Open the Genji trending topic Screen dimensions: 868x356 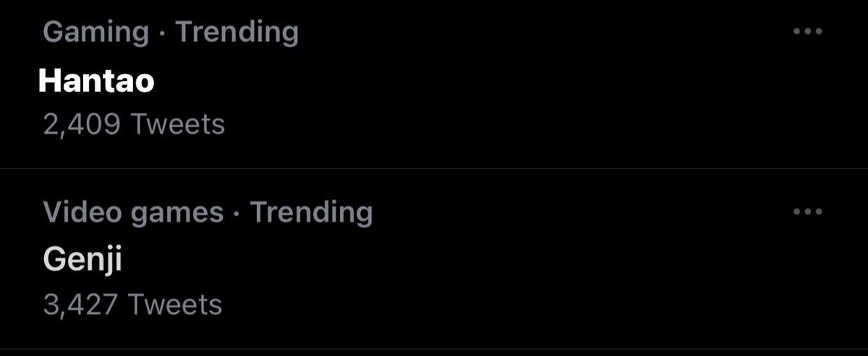[82, 260]
